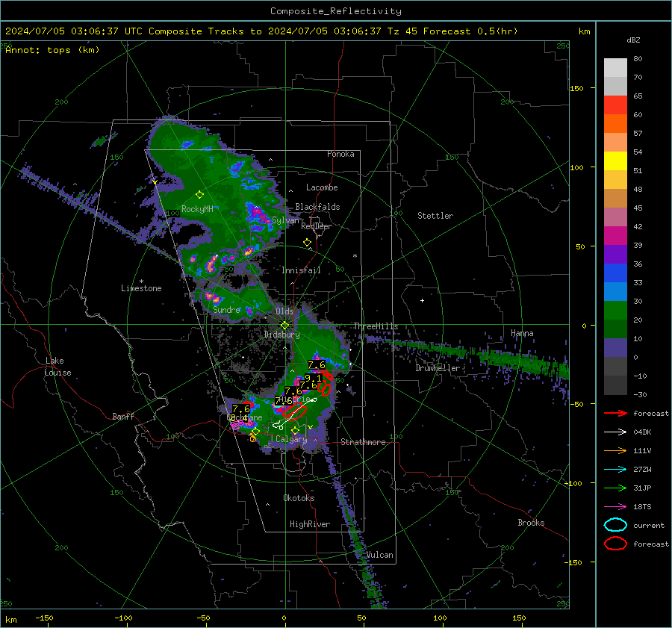Click the red forecast arrow in legend
This screenshot has height=628, width=672.
click(x=615, y=413)
